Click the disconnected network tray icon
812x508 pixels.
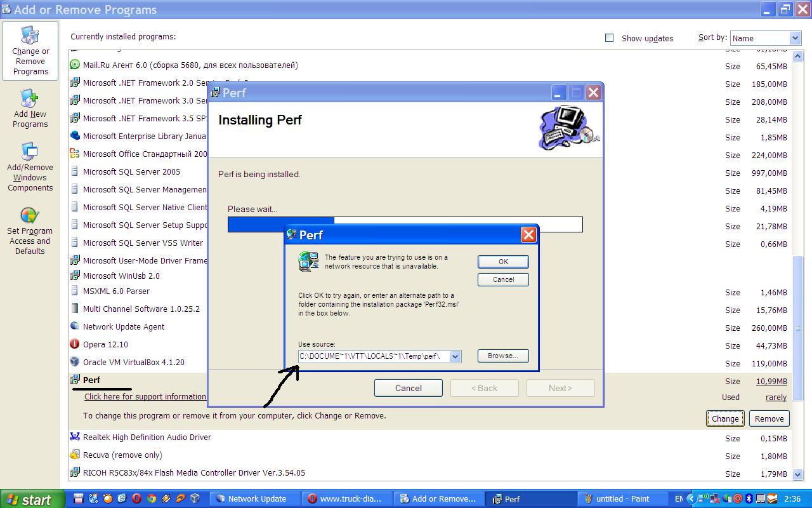coord(715,498)
